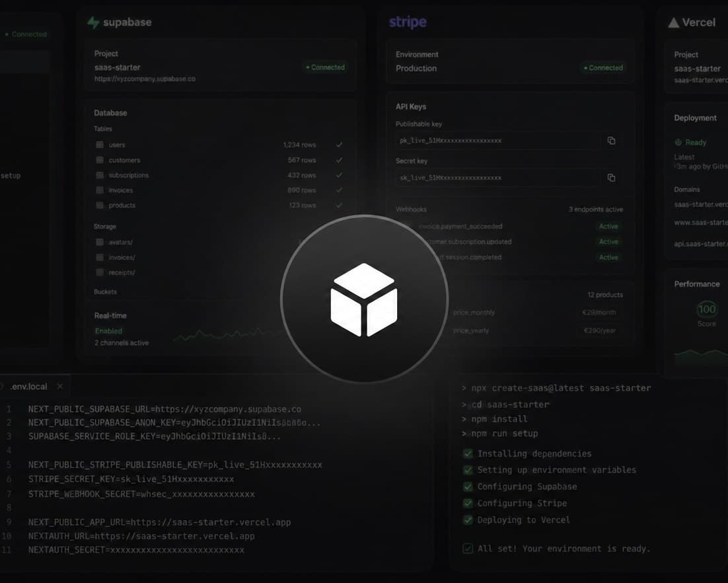This screenshot has height=583, width=728.
Task: Open the .env.local editor tab
Action: 29,387
